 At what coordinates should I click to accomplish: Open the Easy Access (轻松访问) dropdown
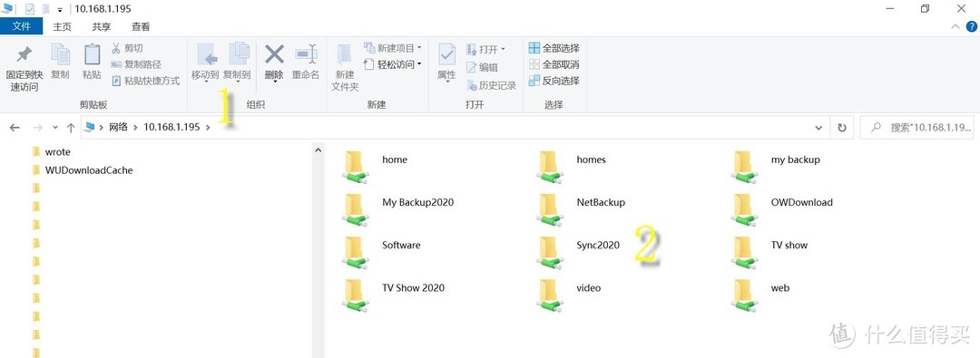[393, 64]
